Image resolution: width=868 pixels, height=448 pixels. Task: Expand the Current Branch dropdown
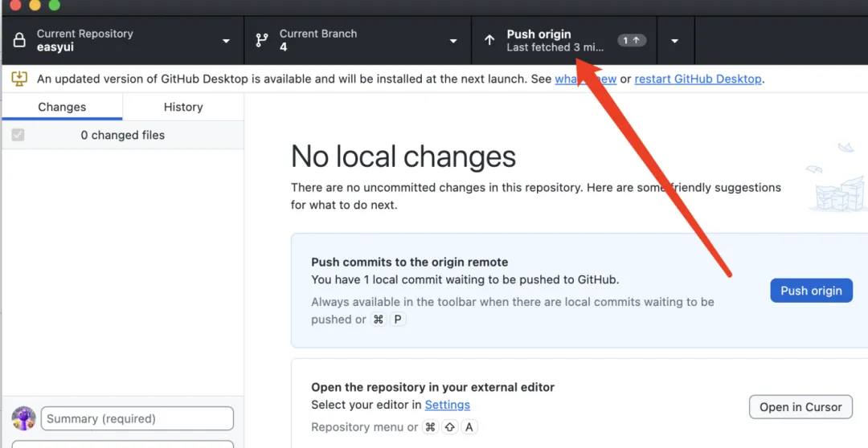tap(358, 40)
